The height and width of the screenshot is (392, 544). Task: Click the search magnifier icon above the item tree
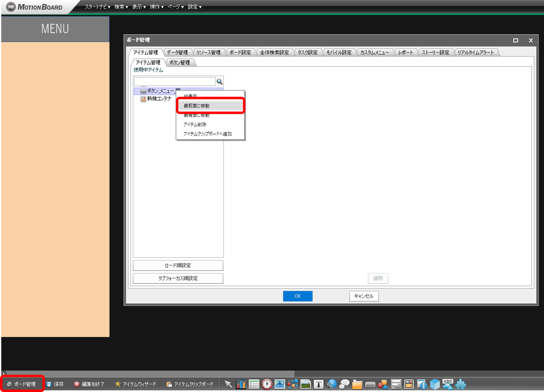click(220, 81)
